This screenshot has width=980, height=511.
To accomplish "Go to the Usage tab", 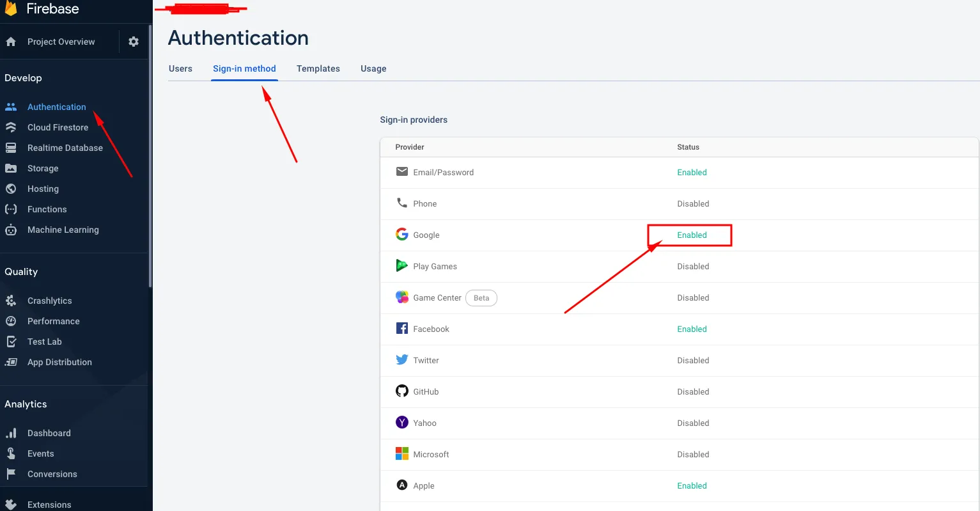I will coord(373,68).
